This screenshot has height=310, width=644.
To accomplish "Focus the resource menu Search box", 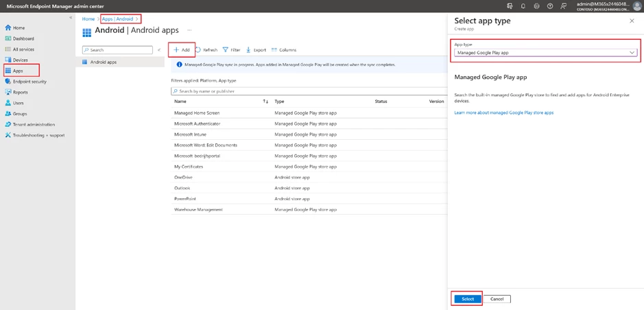I will point(117,49).
